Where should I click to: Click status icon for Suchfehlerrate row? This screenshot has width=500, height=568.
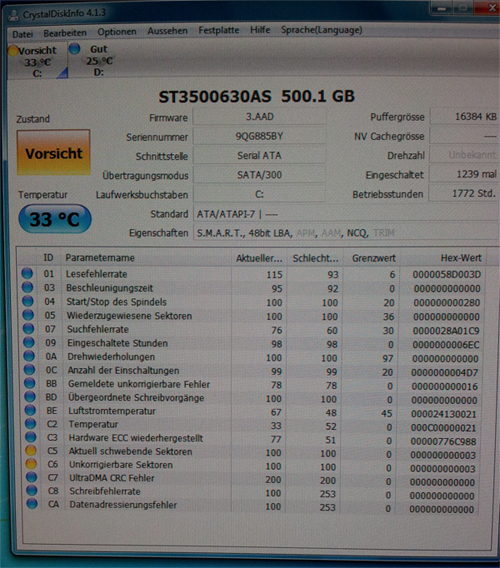pyautogui.click(x=29, y=329)
